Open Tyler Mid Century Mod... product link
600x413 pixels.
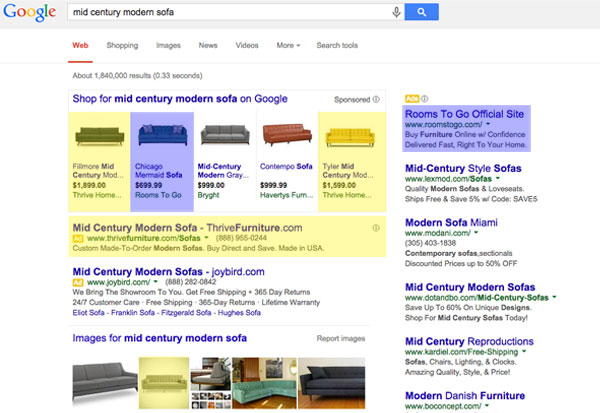(348, 171)
